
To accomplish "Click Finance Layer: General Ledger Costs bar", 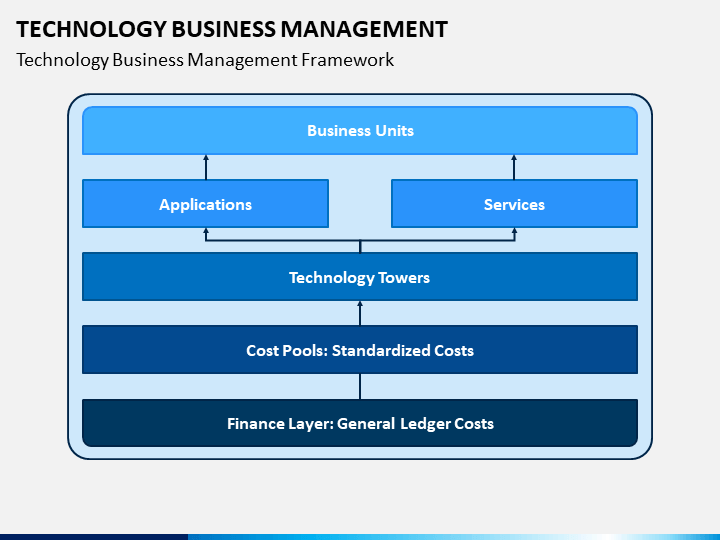I will [360, 423].
